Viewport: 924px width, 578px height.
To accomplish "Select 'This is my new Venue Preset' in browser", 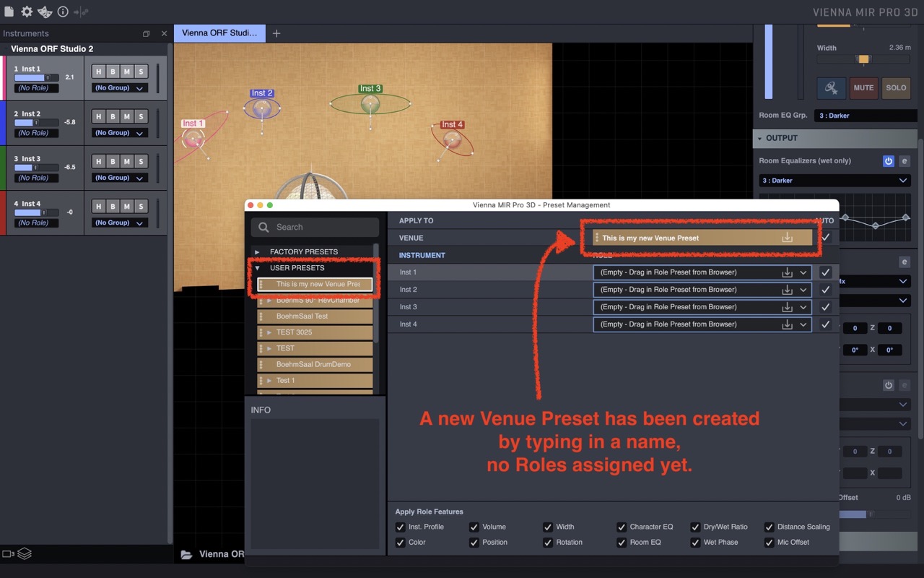I will tap(316, 284).
